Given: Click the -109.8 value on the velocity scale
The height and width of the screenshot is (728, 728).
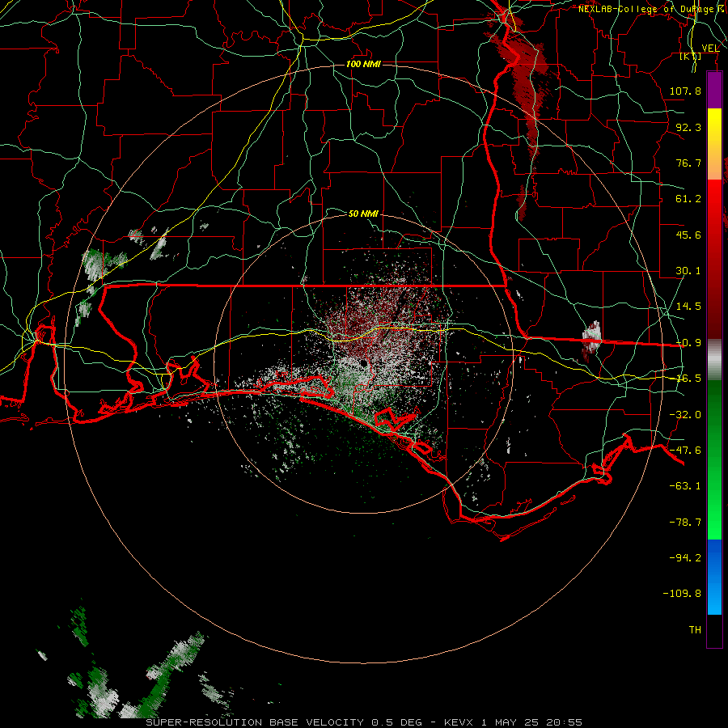Looking at the screenshot, I should click(x=682, y=594).
